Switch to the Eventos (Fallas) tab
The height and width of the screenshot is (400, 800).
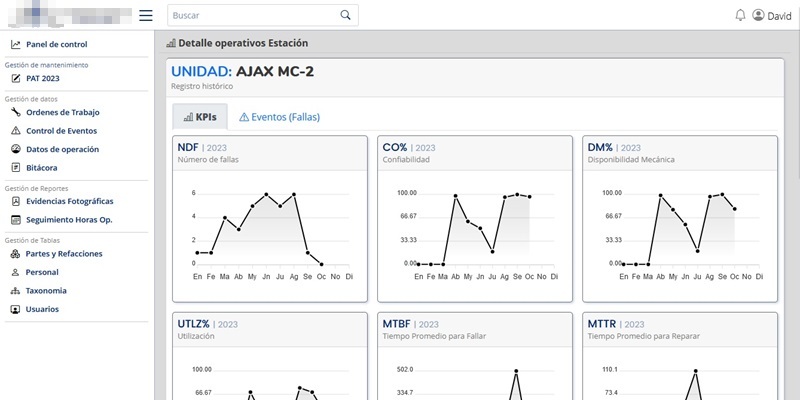(279, 117)
